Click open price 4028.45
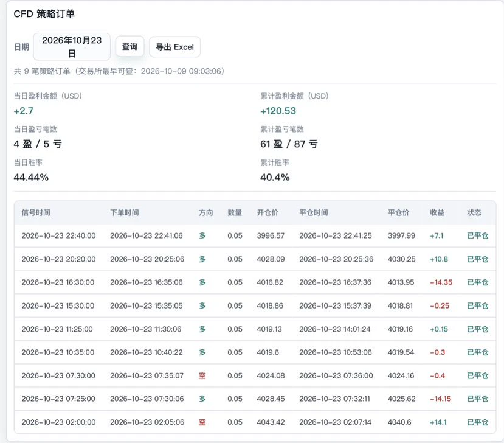Viewport: 504px width, 443px height. click(271, 399)
